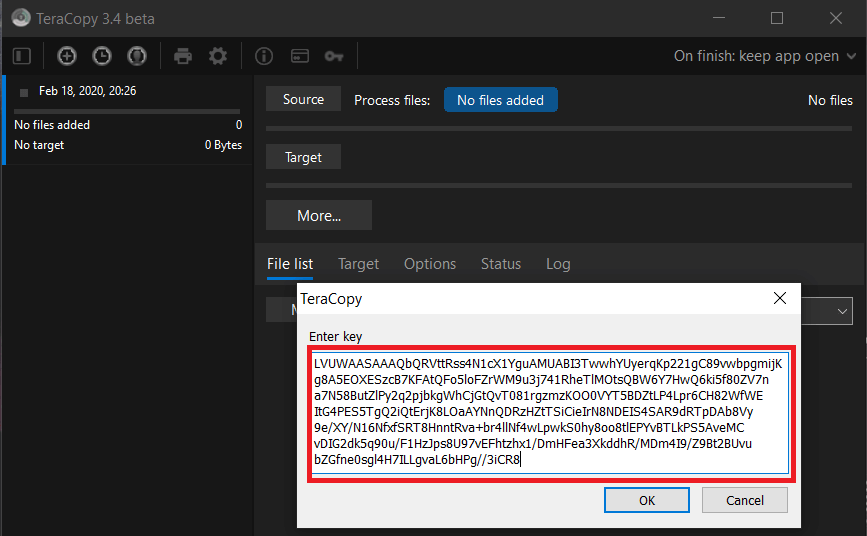Click the stop square icon beside job date
Screen dimensions: 867x536
(24, 92)
